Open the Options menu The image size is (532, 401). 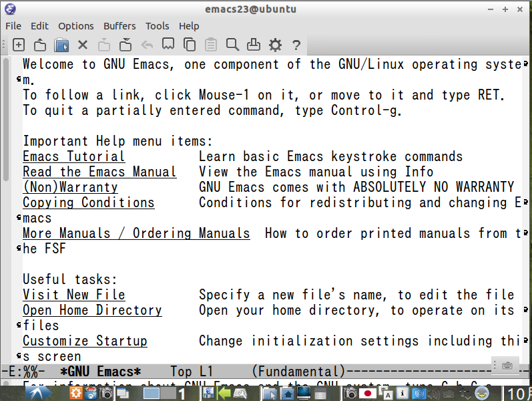[76, 26]
